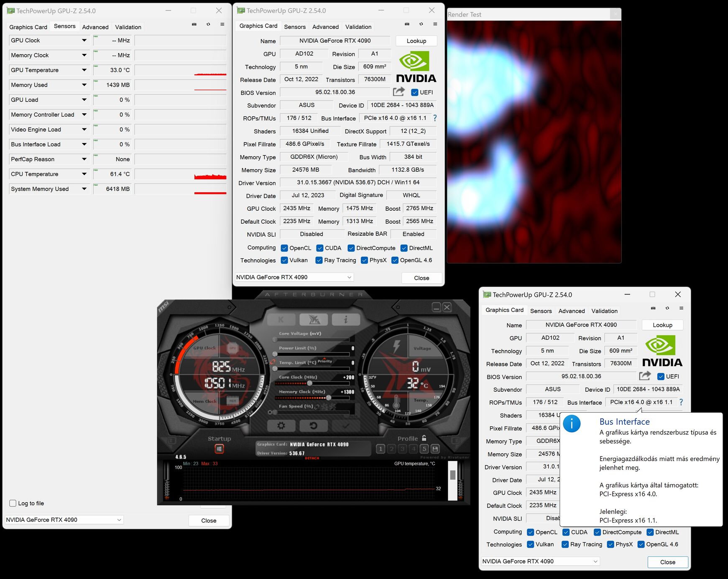Click the BIOS share icon in the GPU-Z with tooltip
The width and height of the screenshot is (728, 579).
pyautogui.click(x=645, y=376)
